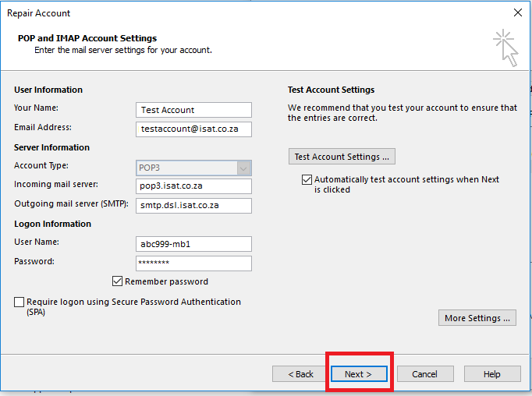Viewport: 532px width, 396px height.
Task: Click the Test Account Settings button
Action: pyautogui.click(x=342, y=157)
